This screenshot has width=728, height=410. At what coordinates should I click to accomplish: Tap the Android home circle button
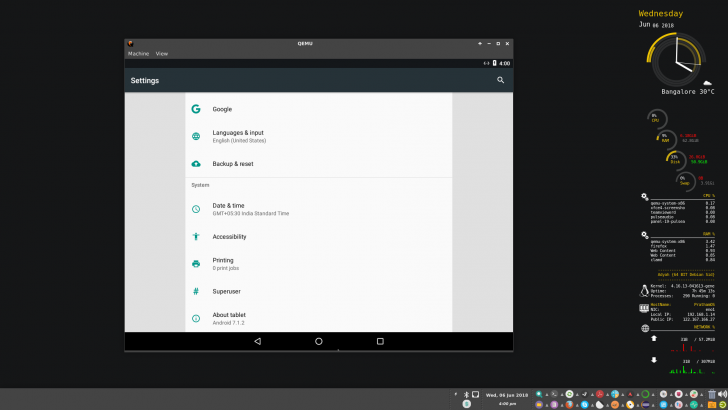pyautogui.click(x=319, y=341)
